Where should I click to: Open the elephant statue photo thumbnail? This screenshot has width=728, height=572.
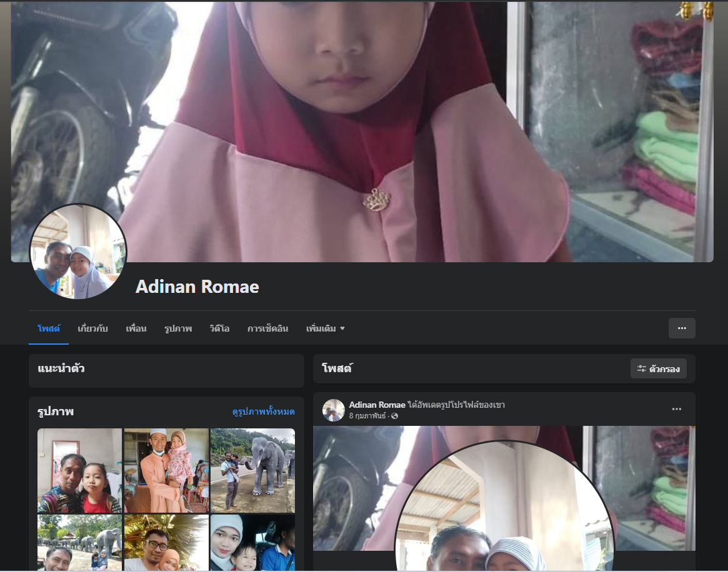(252, 470)
